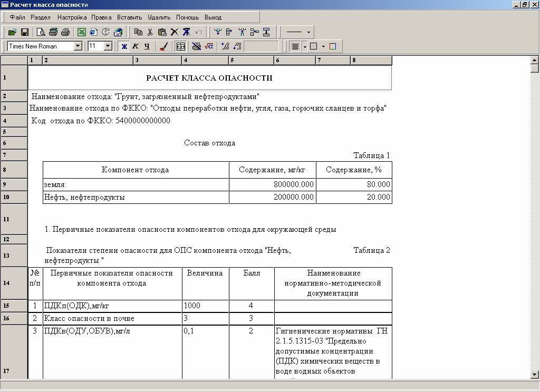Click the Помощь menu button
The height and width of the screenshot is (392, 540).
[187, 17]
